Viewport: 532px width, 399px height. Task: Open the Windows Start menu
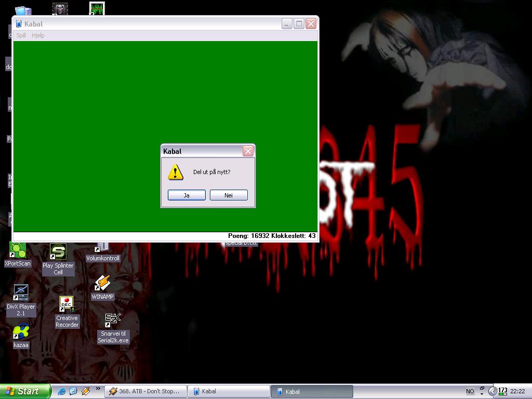(25, 391)
